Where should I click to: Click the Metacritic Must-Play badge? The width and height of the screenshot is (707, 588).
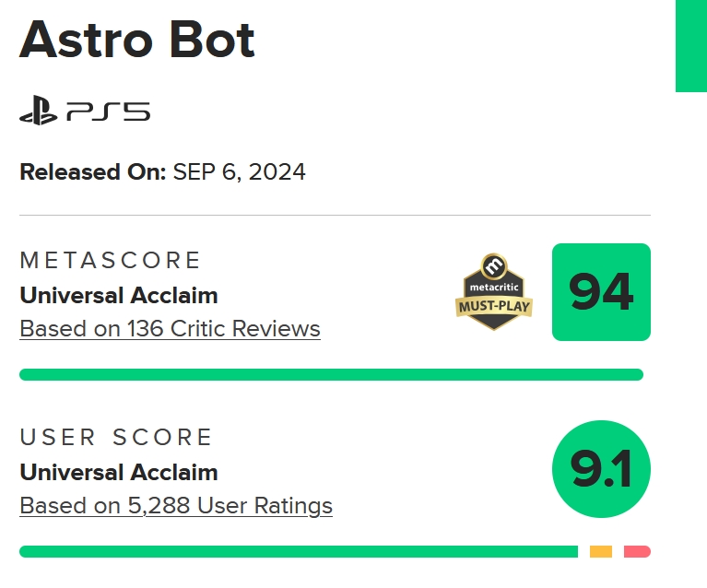(495, 291)
